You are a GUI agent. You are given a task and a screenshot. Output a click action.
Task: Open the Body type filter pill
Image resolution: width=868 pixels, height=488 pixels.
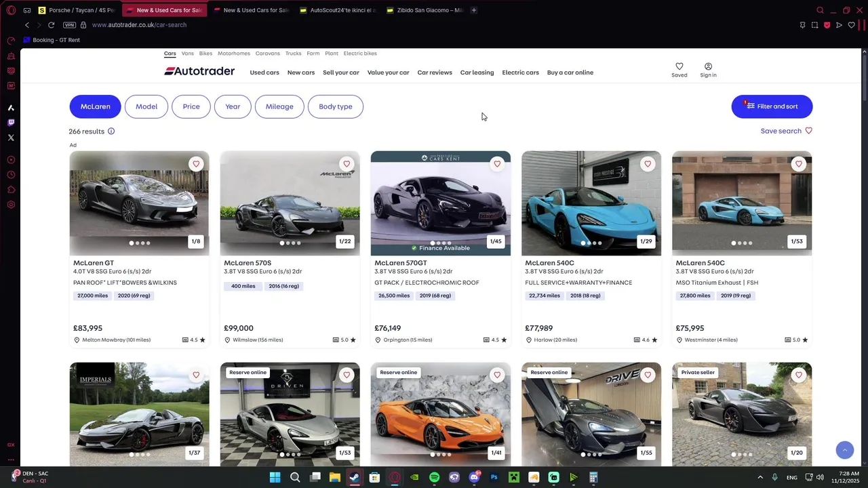tap(336, 106)
